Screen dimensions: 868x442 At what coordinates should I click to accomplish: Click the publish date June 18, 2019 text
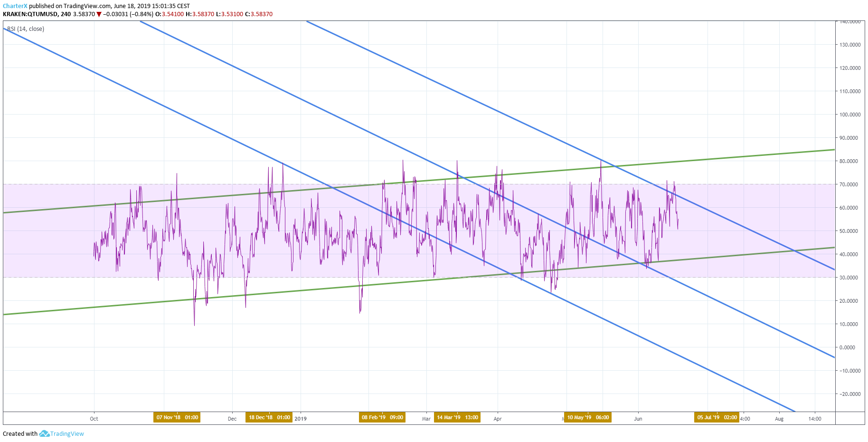132,6
